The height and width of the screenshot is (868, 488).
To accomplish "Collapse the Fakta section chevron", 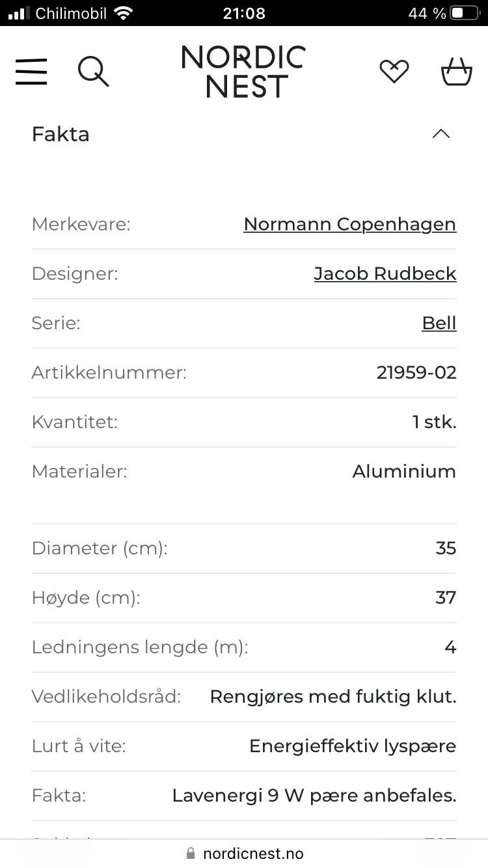I will (x=441, y=134).
